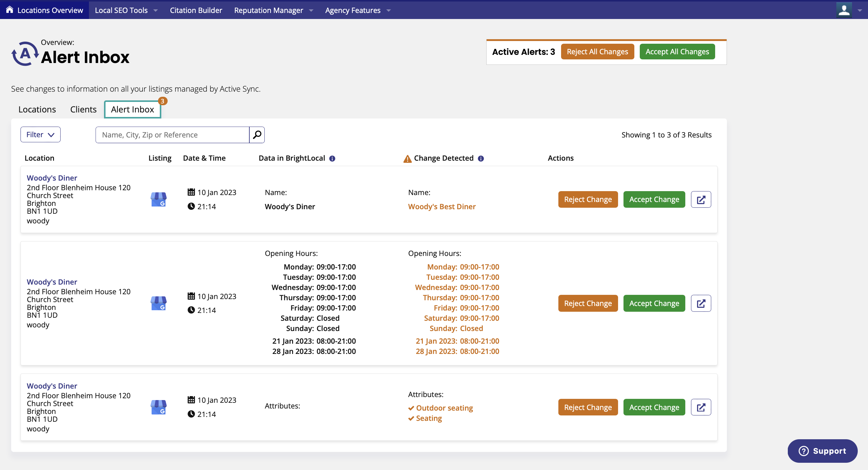The width and height of the screenshot is (868, 470).
Task: Click Google Business icon in Name change row
Action: tap(158, 199)
